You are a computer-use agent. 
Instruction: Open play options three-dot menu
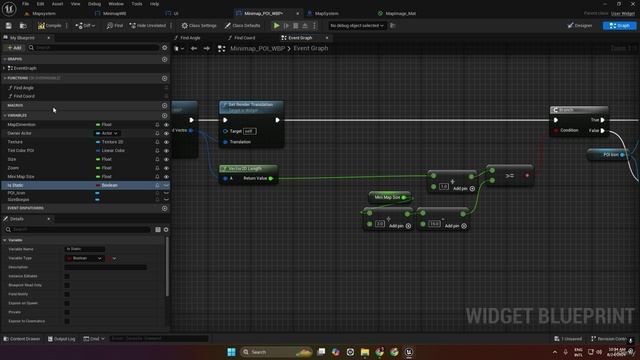coord(314,26)
